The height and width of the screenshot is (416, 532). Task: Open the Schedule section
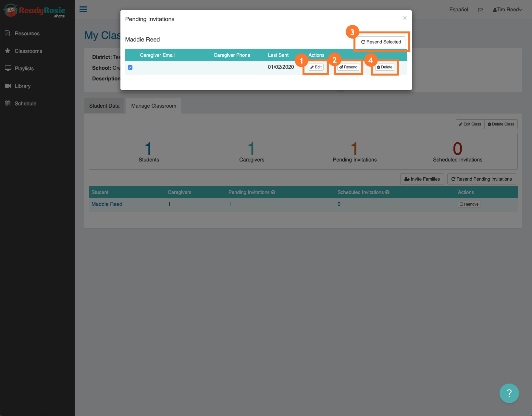(x=26, y=103)
